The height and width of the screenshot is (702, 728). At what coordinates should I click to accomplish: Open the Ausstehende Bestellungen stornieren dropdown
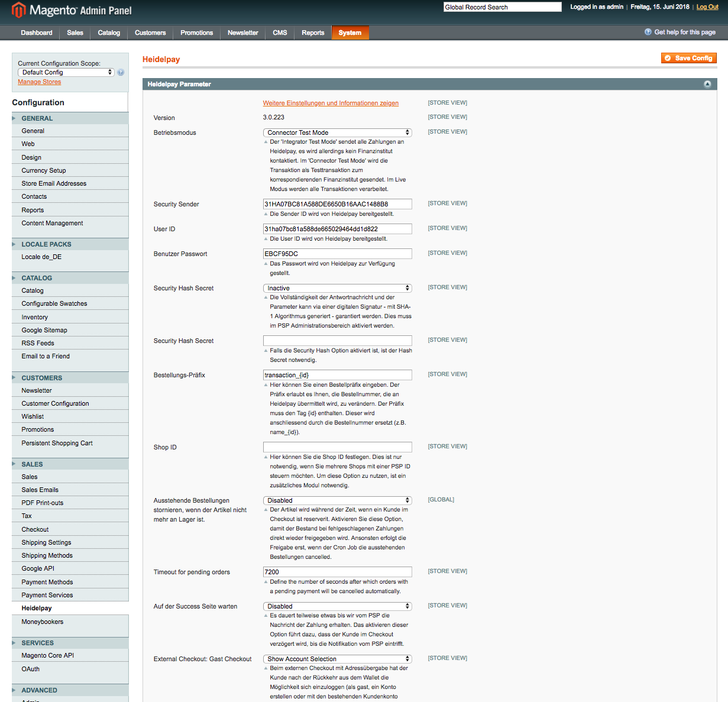(x=337, y=500)
